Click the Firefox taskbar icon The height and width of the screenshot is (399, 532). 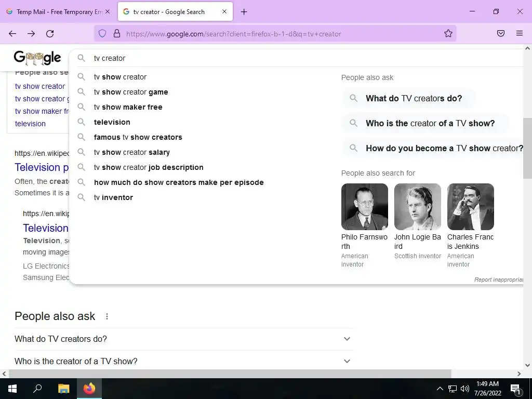89,389
